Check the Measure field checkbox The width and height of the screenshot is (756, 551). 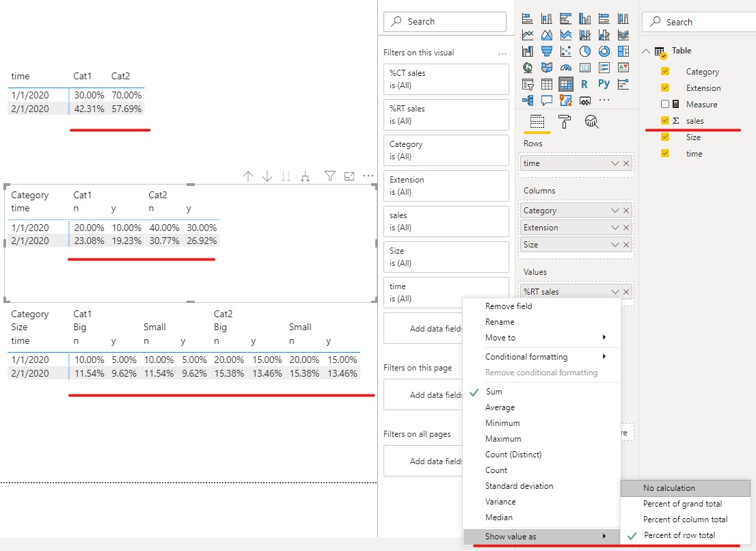(665, 104)
